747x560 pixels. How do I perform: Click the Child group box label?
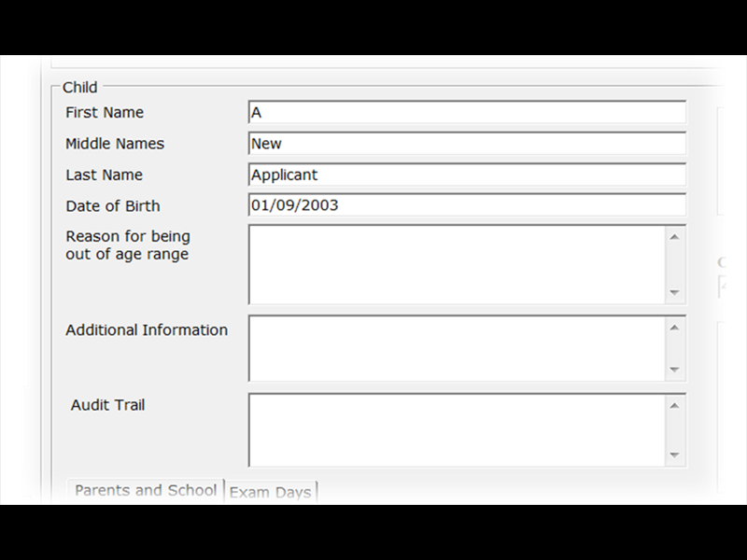click(79, 87)
